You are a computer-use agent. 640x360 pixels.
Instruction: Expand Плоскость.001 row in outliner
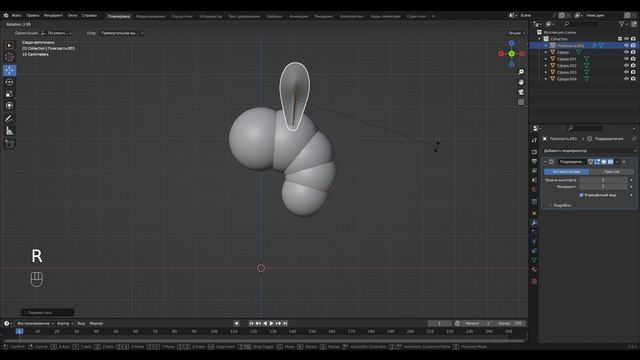pyautogui.click(x=546, y=46)
